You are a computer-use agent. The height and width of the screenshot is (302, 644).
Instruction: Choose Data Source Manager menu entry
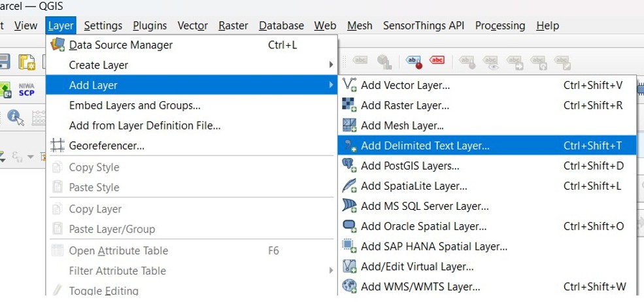(192, 45)
